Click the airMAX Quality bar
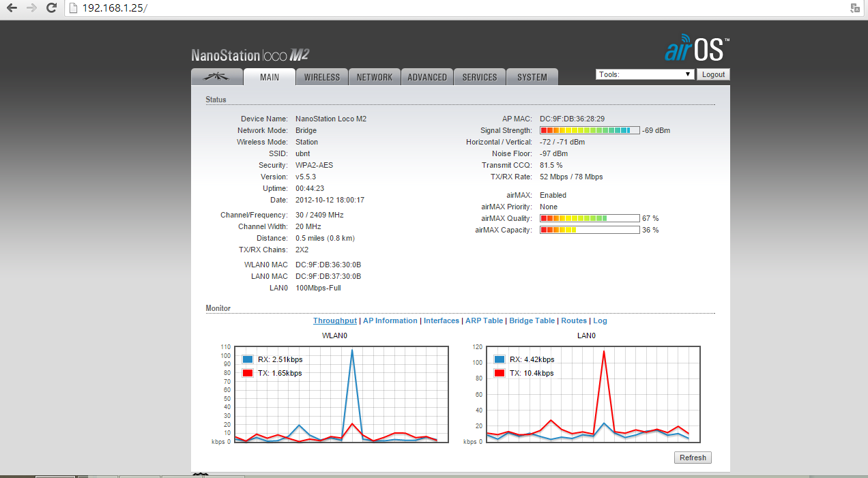The image size is (868, 478). 590,218
